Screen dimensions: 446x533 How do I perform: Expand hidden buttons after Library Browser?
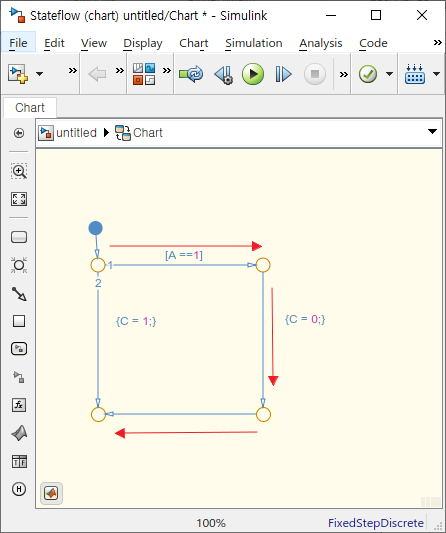(x=167, y=70)
